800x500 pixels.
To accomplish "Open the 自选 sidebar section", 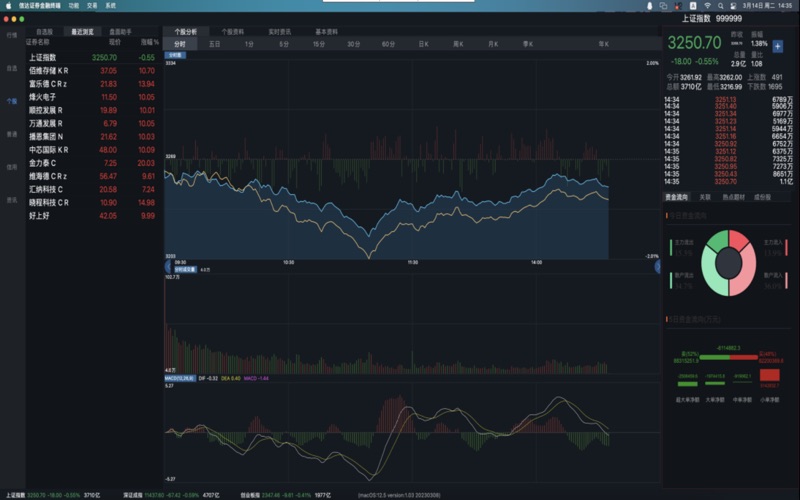I will [x=12, y=68].
